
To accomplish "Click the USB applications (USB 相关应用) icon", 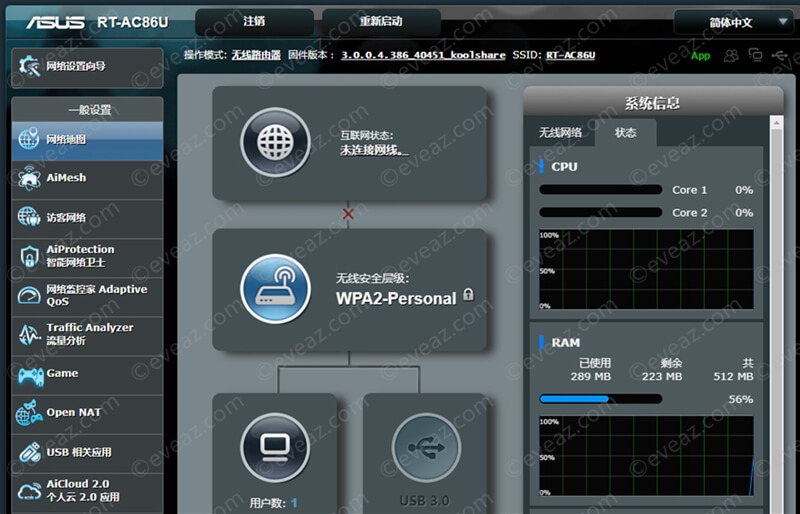I will click(30, 453).
